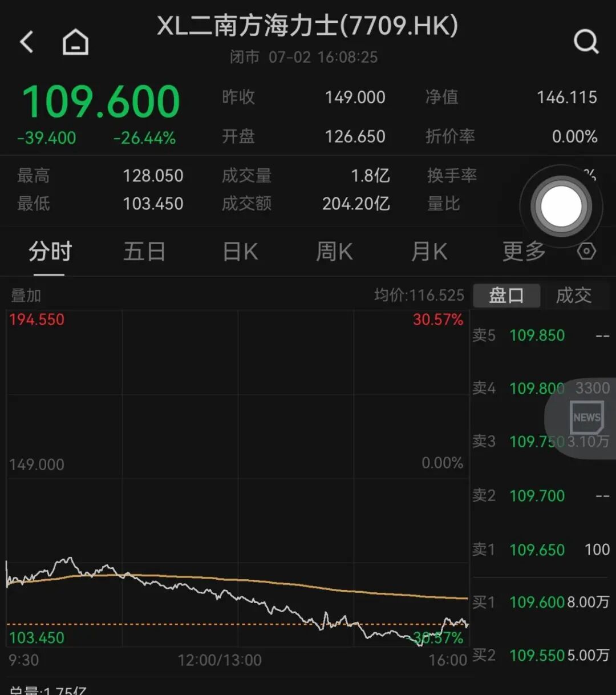Tap the 折价率 value 0.00%
Image resolution: width=616 pixels, height=695 pixels.
click(575, 136)
